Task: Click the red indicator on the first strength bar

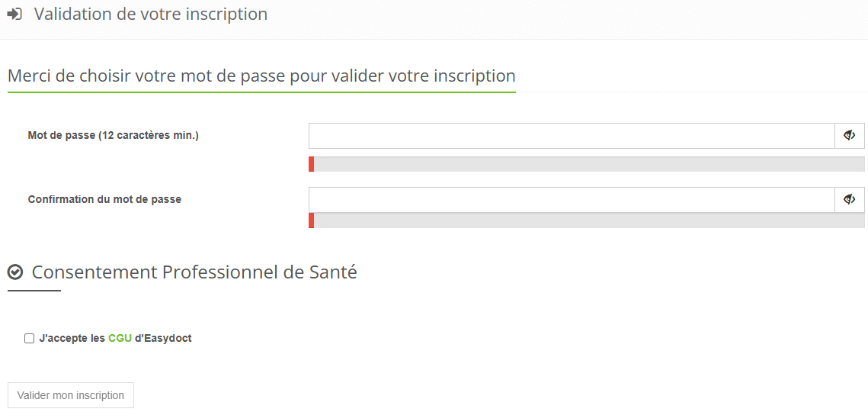Action: point(311,164)
